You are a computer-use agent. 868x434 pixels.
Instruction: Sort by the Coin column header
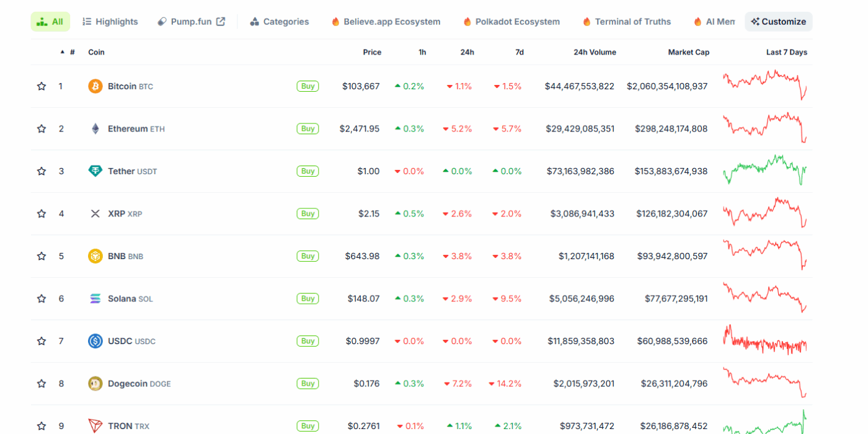pyautogui.click(x=96, y=52)
